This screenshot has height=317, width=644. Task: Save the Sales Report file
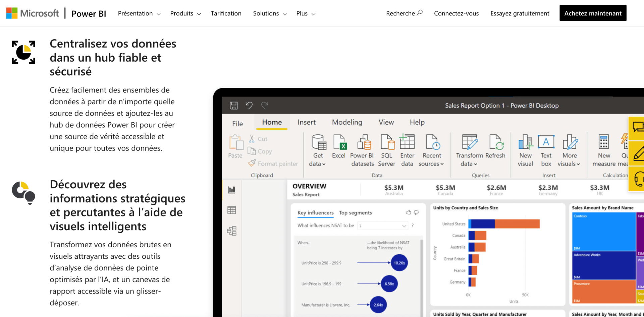[x=234, y=105]
